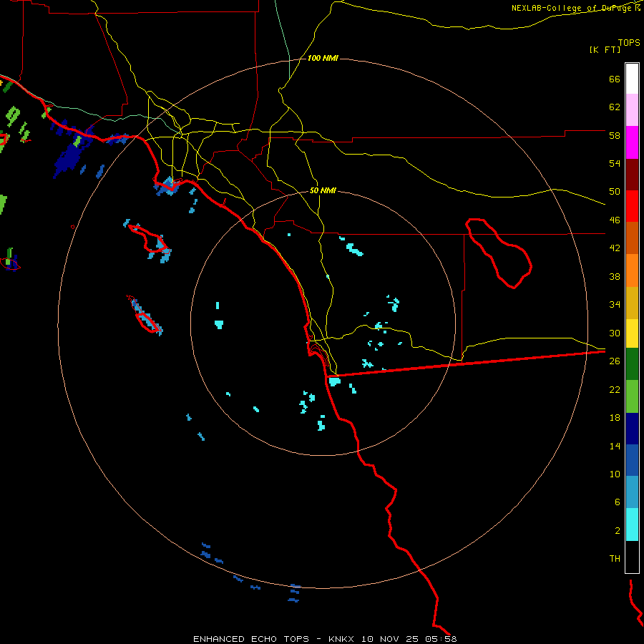Click the navy 22 kft legend swatch
This screenshot has height=644, width=644.
point(632,429)
